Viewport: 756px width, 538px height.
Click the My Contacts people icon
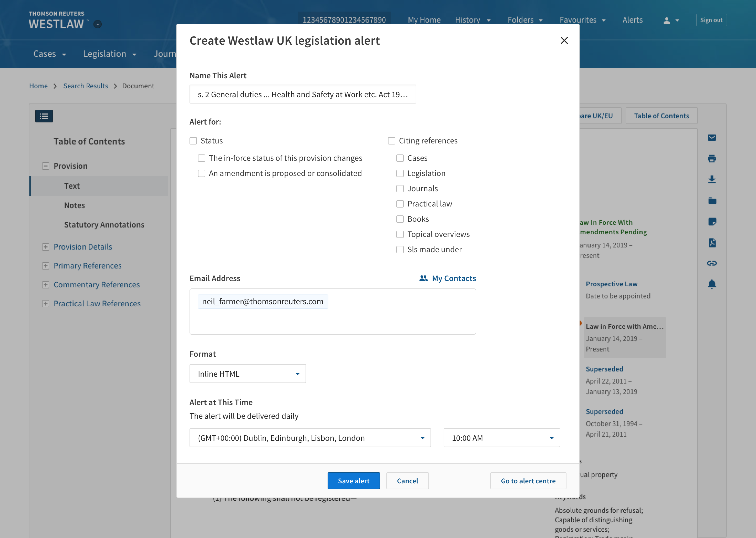point(423,278)
